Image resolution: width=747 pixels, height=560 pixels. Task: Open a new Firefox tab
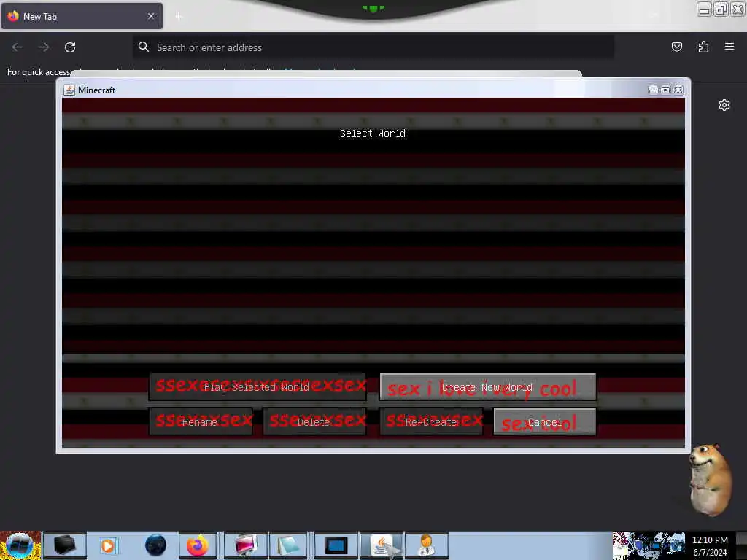click(x=179, y=17)
